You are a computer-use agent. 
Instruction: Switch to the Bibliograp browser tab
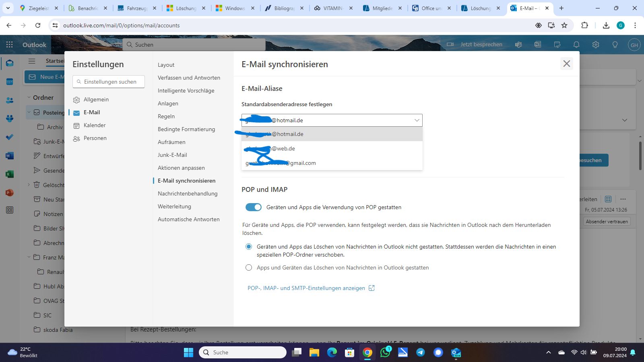point(284,8)
